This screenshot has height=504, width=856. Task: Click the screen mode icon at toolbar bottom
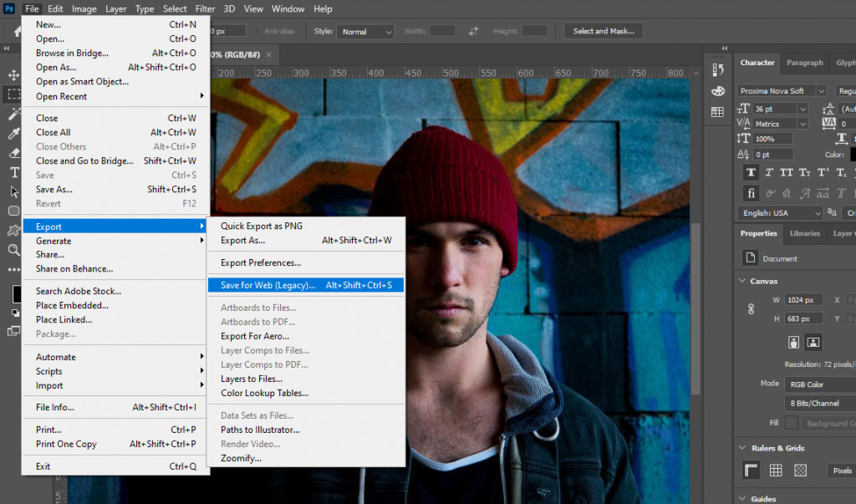13,331
